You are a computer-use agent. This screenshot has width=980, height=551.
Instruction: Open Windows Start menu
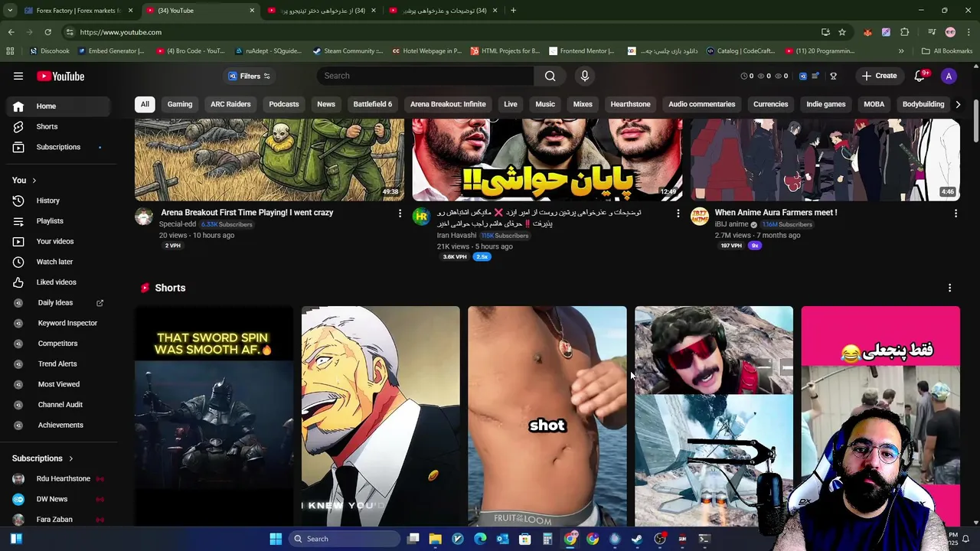click(276, 539)
